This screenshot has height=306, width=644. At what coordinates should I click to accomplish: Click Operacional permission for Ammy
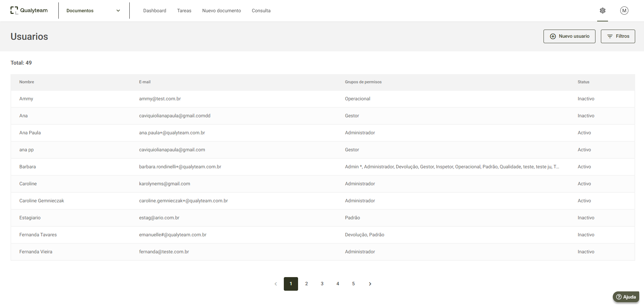[x=357, y=99]
